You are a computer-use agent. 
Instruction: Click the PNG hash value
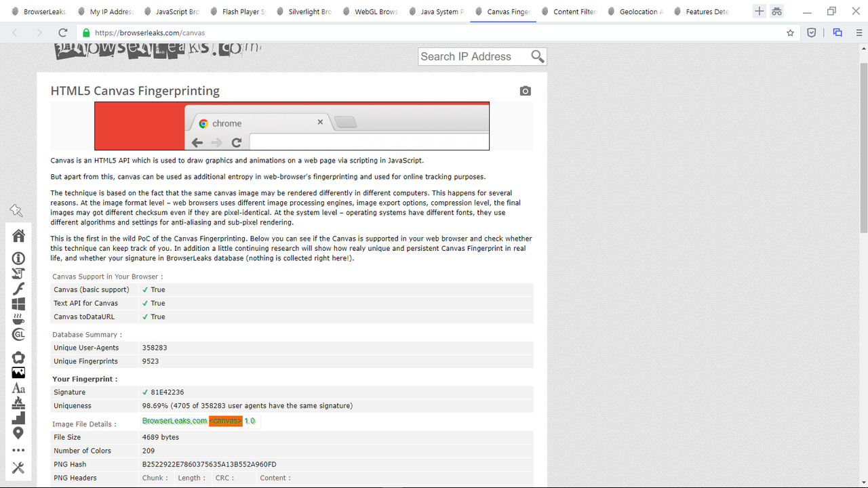click(209, 464)
